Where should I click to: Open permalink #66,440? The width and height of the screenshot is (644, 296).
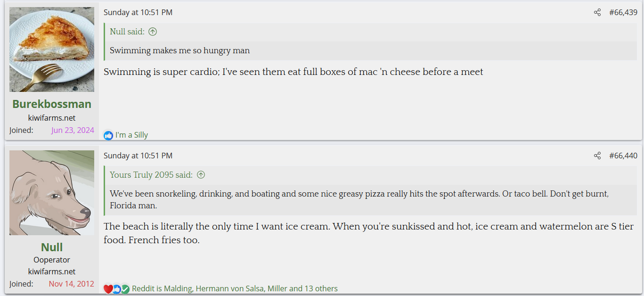623,156
